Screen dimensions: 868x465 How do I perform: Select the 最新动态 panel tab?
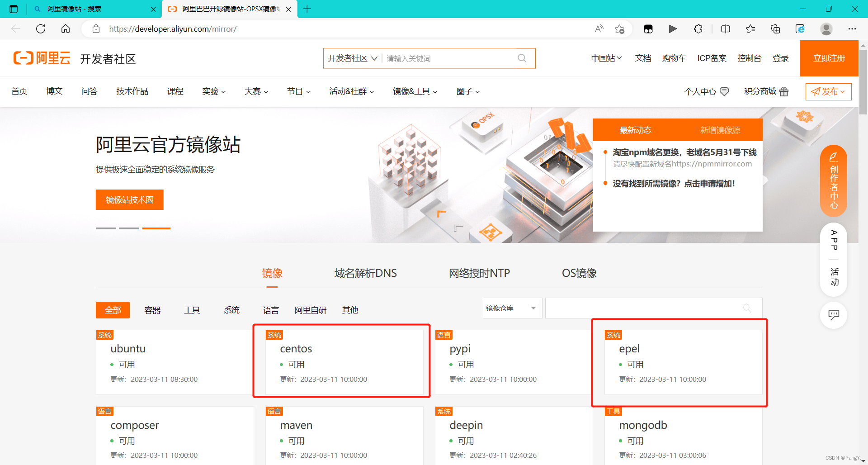[x=635, y=130]
